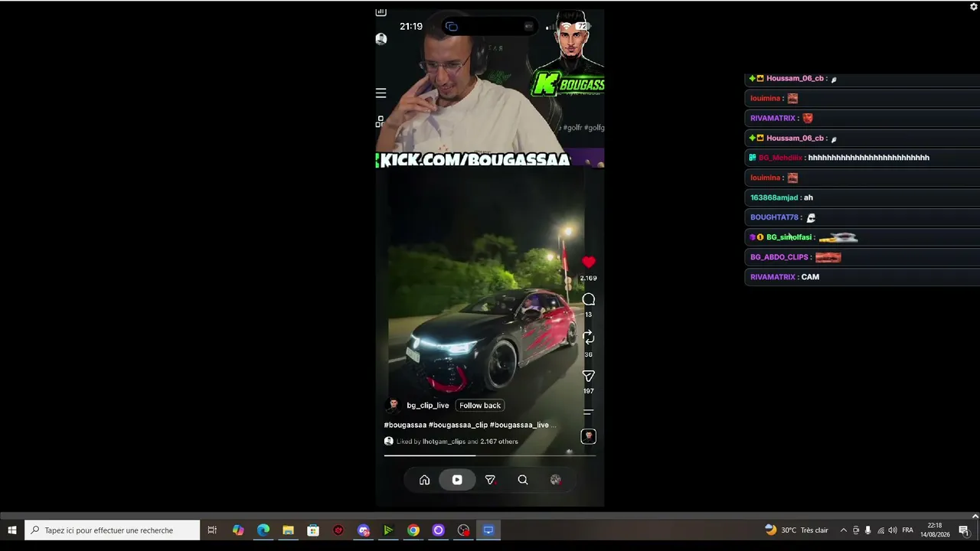The width and height of the screenshot is (980, 551).
Task: Open the purple circle app on the taskbar
Action: tap(439, 530)
